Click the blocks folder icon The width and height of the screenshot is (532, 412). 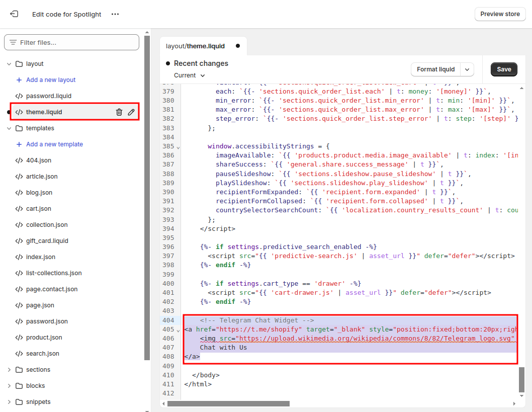(x=19, y=386)
